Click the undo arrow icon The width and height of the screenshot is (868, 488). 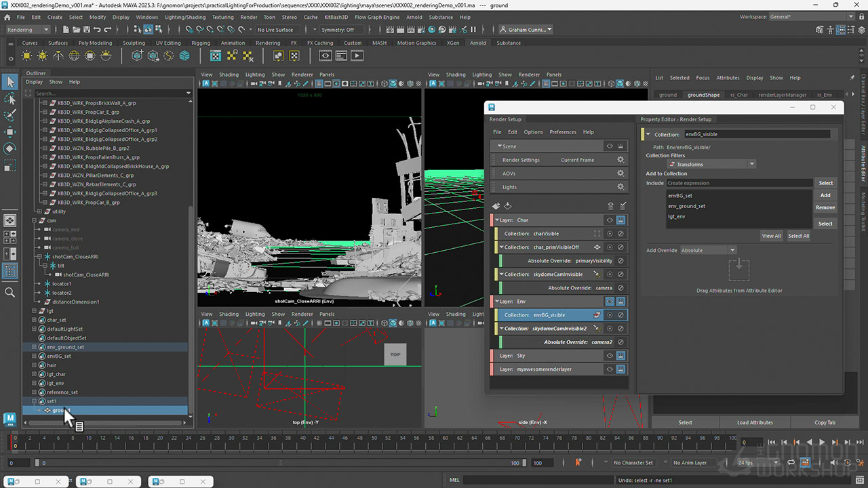pos(97,30)
